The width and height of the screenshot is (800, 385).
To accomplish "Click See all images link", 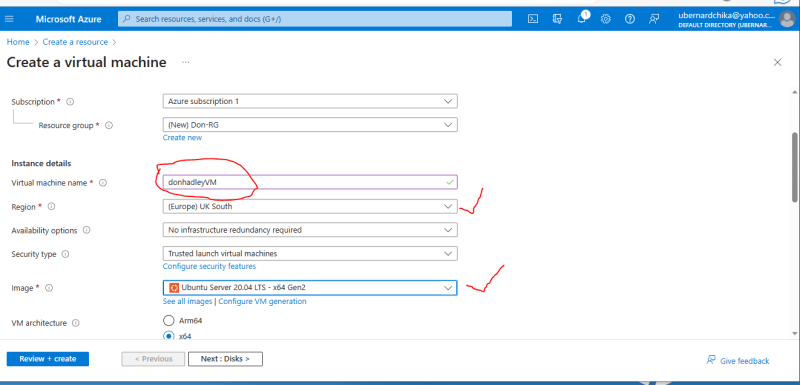I will pos(187,301).
